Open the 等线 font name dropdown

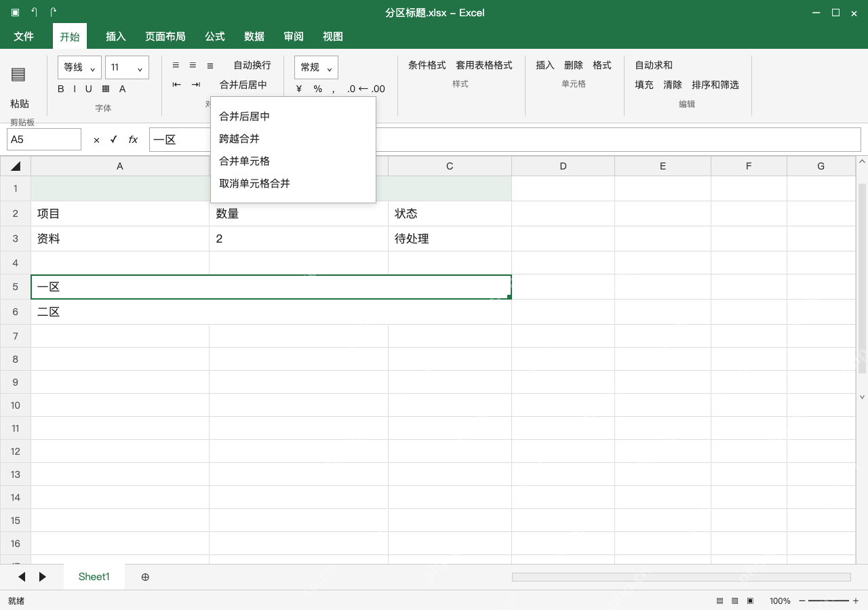point(79,67)
